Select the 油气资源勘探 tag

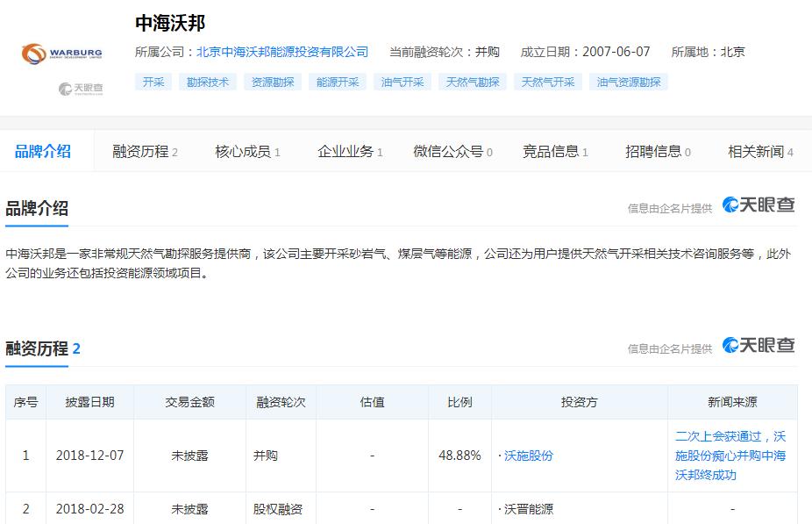[x=629, y=82]
